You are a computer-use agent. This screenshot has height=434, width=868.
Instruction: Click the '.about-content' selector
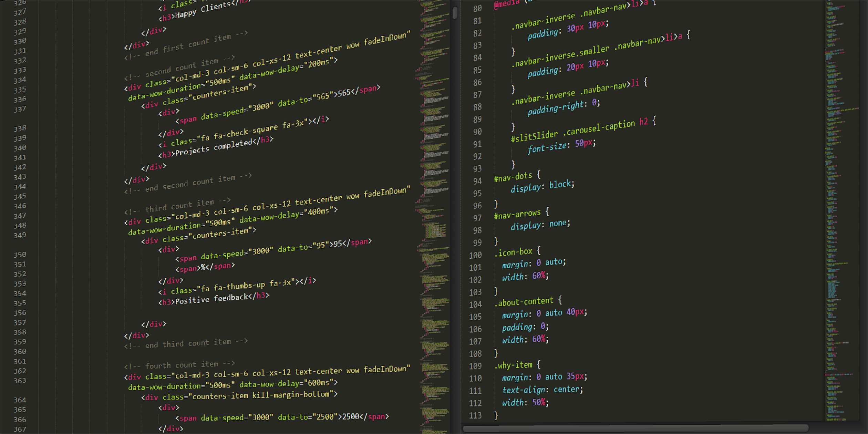[524, 302]
